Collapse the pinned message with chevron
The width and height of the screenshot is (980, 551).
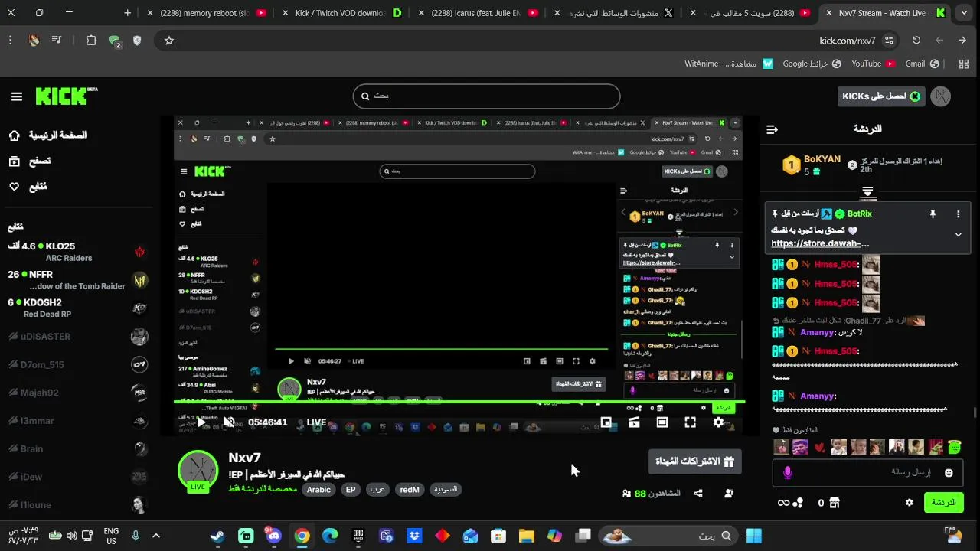coord(958,235)
